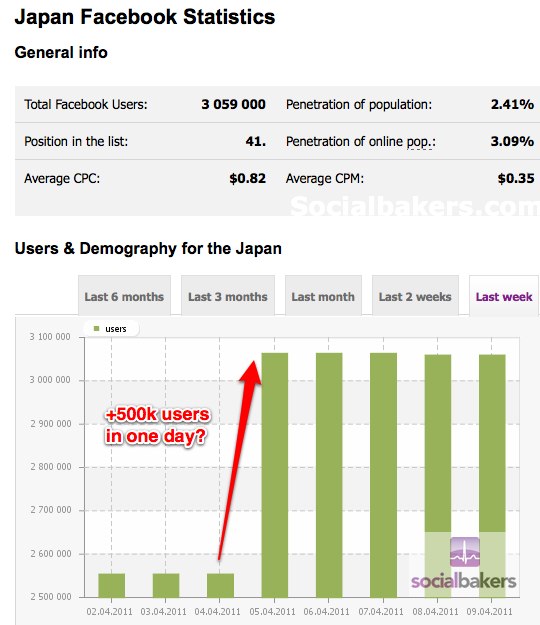540x625 pixels.
Task: Open the Last 3 months tab
Action: (x=228, y=296)
